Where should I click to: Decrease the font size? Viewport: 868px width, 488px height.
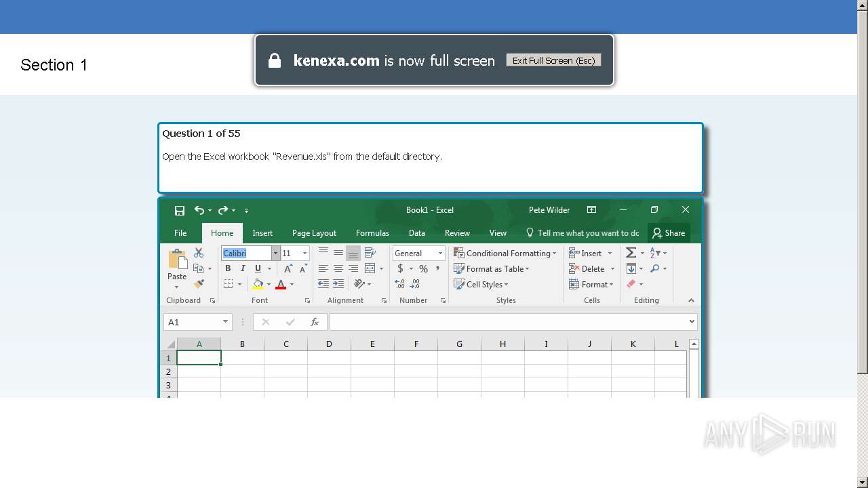pyautogui.click(x=303, y=268)
